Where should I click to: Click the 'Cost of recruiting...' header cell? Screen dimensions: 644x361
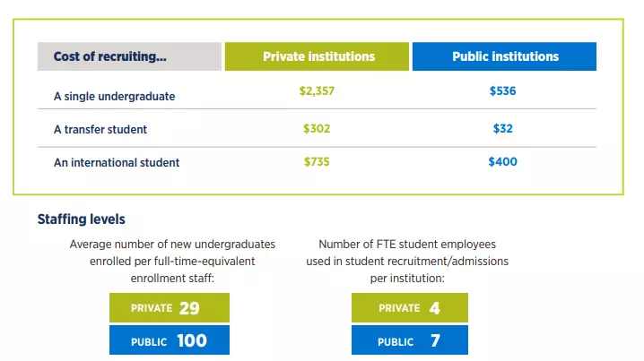point(129,56)
